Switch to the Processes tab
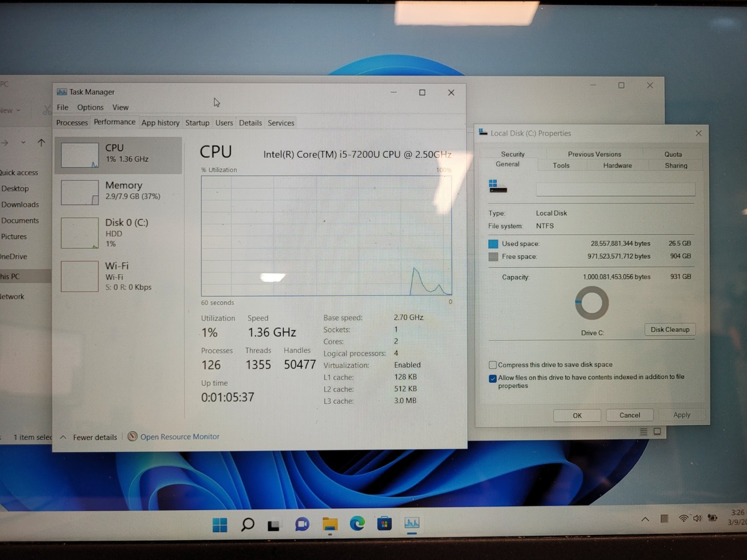Viewport: 747px width, 560px height. coord(72,123)
